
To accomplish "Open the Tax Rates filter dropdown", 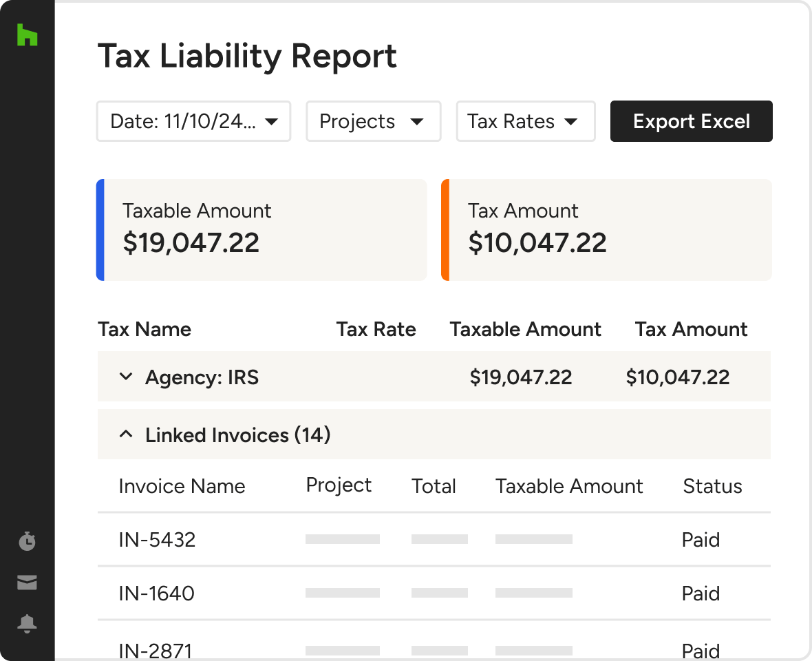I will 525,122.
